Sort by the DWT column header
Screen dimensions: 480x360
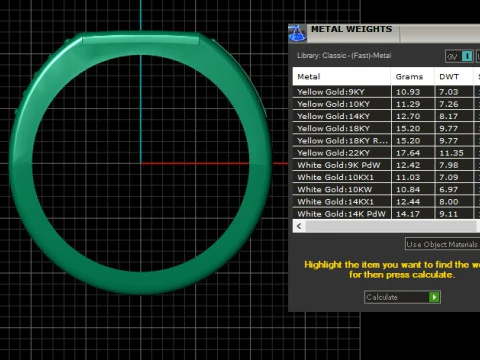coord(454,77)
